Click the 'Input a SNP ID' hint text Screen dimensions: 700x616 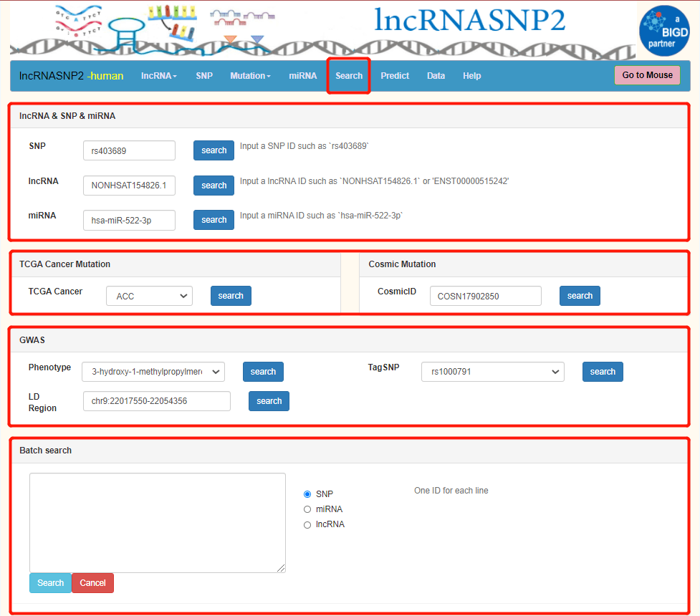pos(304,146)
